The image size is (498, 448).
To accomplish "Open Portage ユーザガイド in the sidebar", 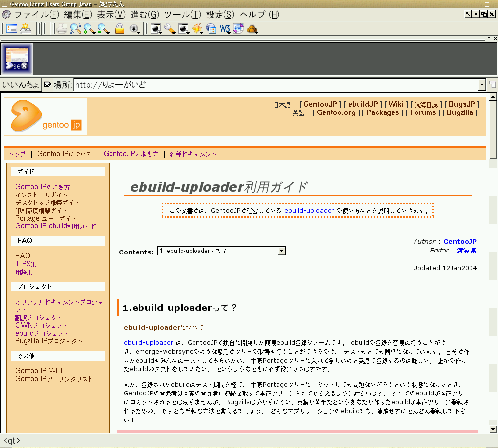I will pos(46,218).
